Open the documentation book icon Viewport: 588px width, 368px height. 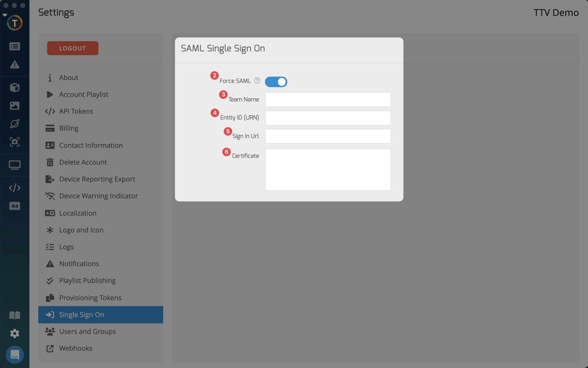[15, 315]
